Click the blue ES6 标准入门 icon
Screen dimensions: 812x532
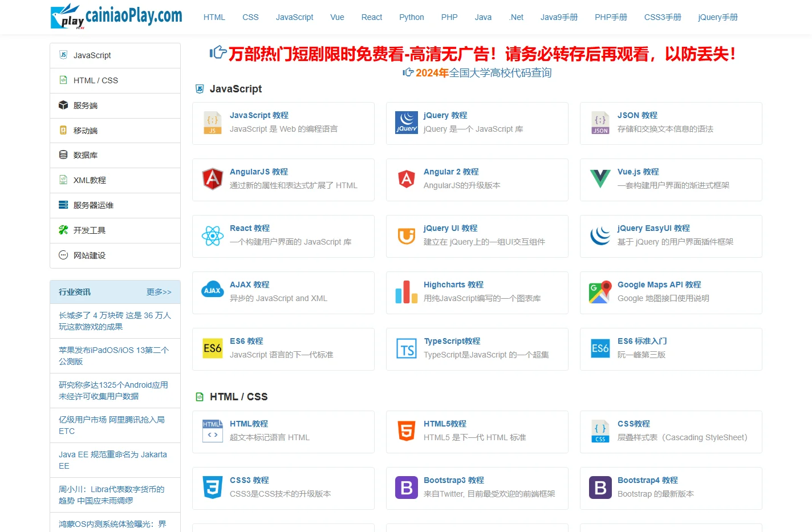point(600,348)
